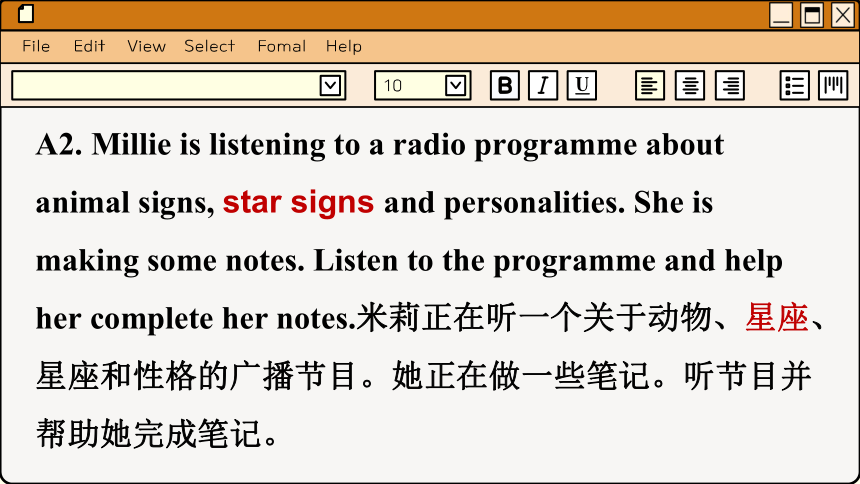Toggle italic formatting
The height and width of the screenshot is (484, 860).
pyautogui.click(x=543, y=85)
